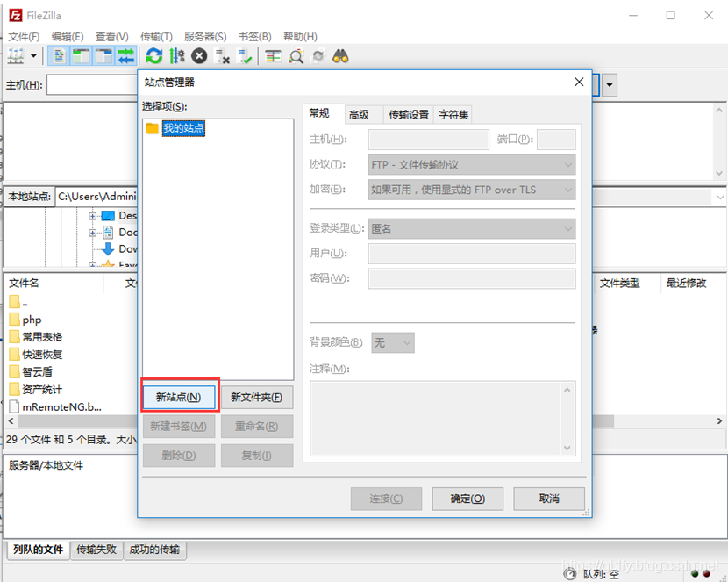
Task: Open the 背景颜色(B) dropdown
Action: click(393, 342)
